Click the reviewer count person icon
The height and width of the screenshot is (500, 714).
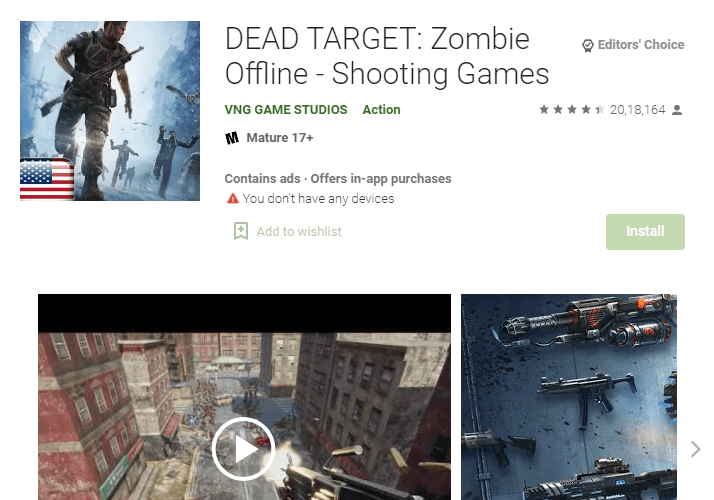[x=677, y=110]
